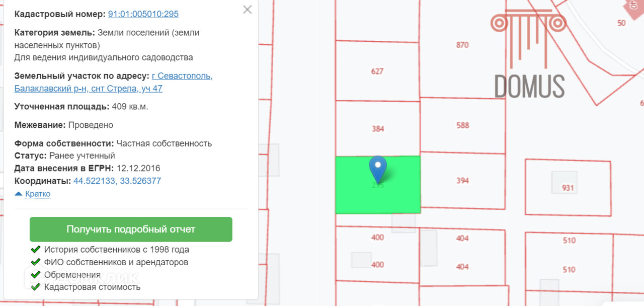
Task: Select parcel 400 lower label
Action: pos(377,265)
